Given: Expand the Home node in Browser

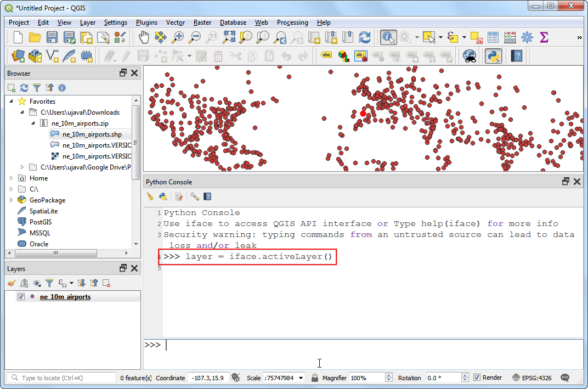Looking at the screenshot, I should pyautogui.click(x=12, y=178).
